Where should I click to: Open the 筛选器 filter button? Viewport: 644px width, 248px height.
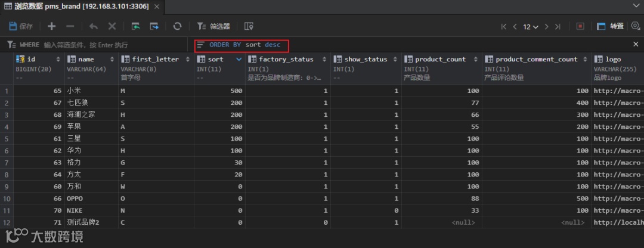tap(213, 26)
